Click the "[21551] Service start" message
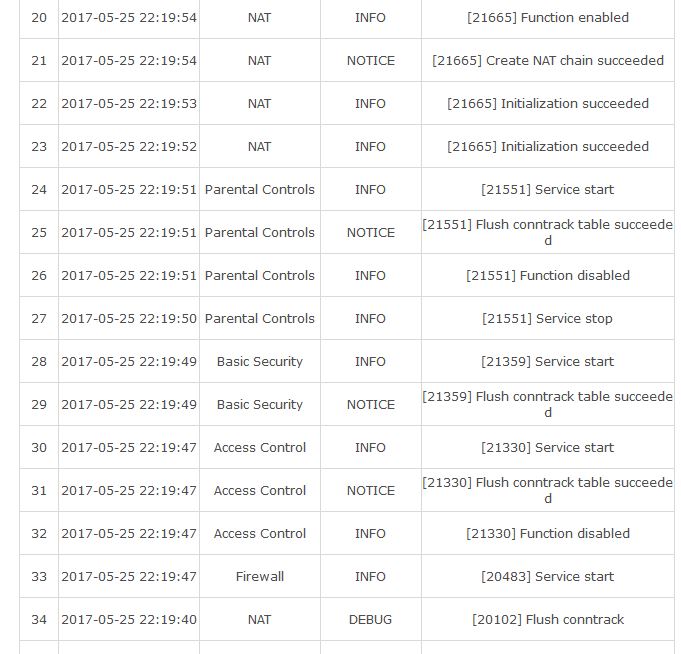The image size is (681, 654). point(547,190)
